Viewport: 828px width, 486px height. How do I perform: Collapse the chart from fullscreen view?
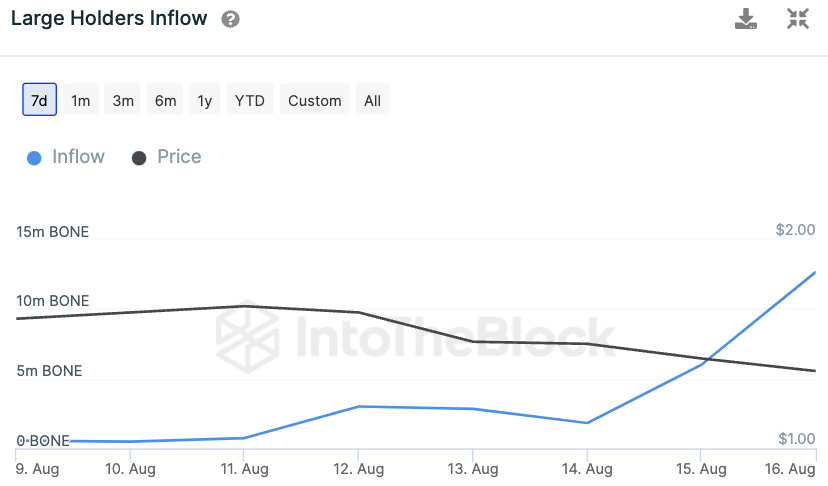pos(797,19)
